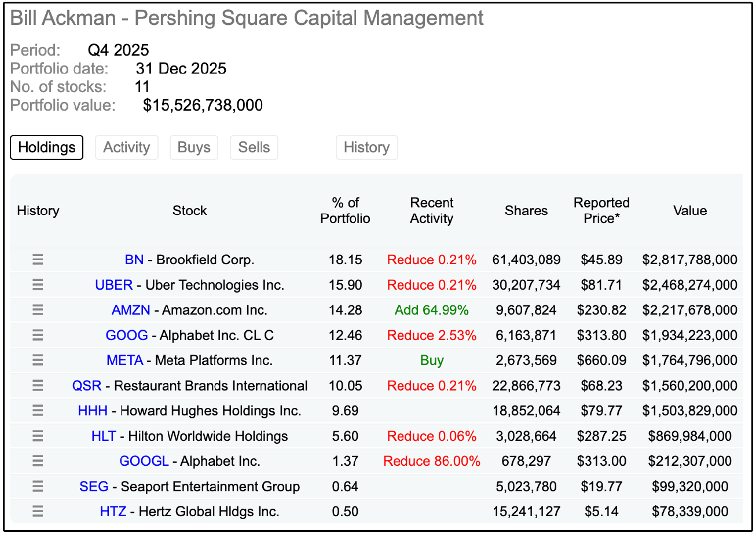Open history icon for Alphabet Inc. CL C row
The width and height of the screenshot is (756, 533).
[38, 335]
